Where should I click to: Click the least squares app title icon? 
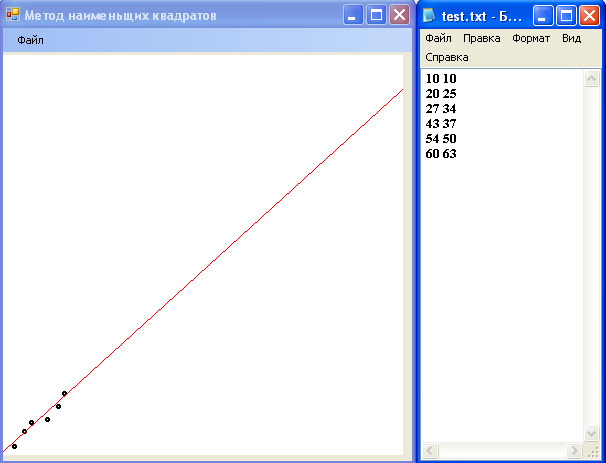pyautogui.click(x=13, y=15)
